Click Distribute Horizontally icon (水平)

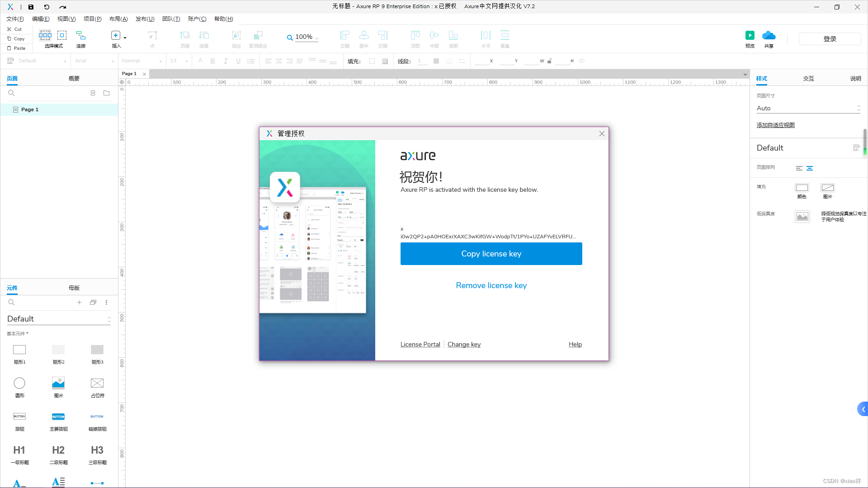[x=486, y=35]
